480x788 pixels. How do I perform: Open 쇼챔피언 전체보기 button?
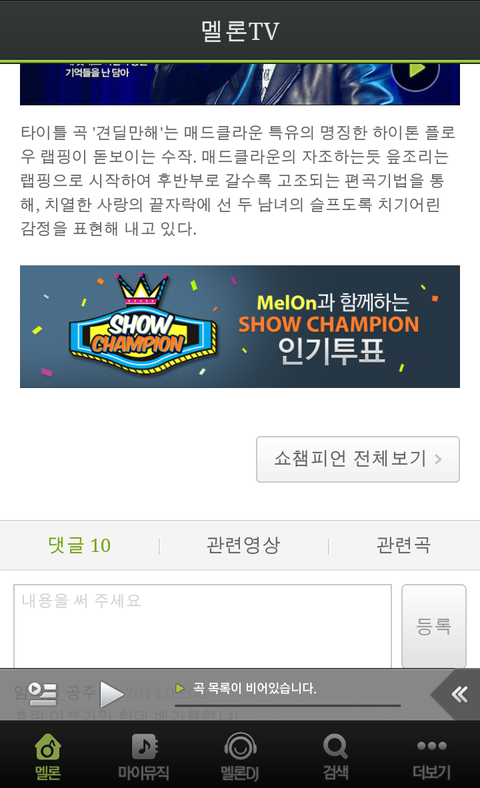click(358, 459)
